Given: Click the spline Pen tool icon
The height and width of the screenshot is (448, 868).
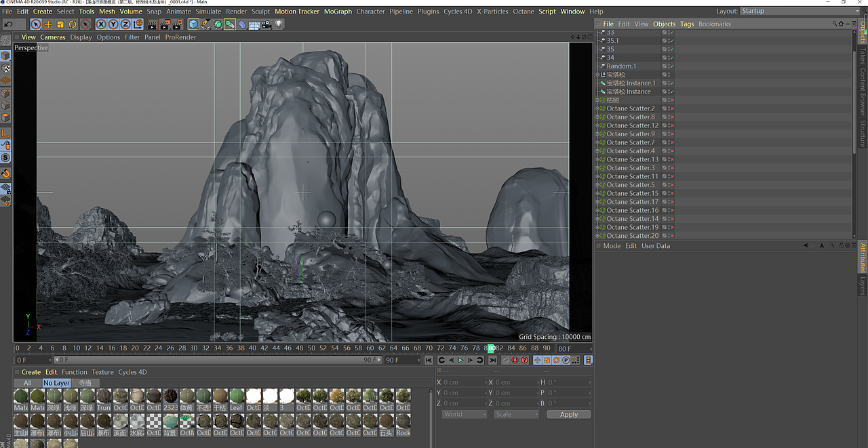Looking at the screenshot, I should click(205, 24).
